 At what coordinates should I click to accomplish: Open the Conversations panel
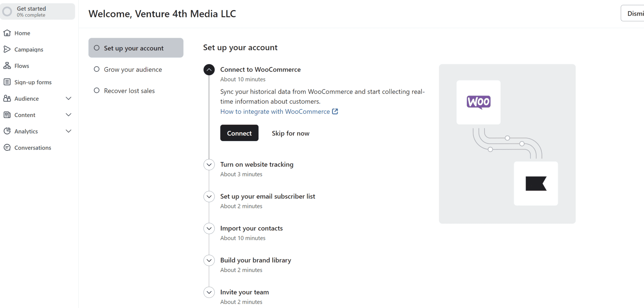tap(33, 147)
